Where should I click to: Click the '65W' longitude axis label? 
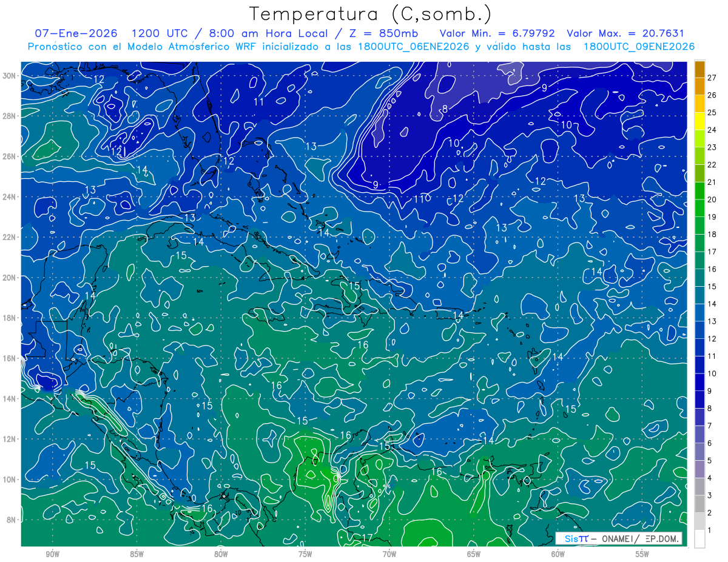pos(474,554)
